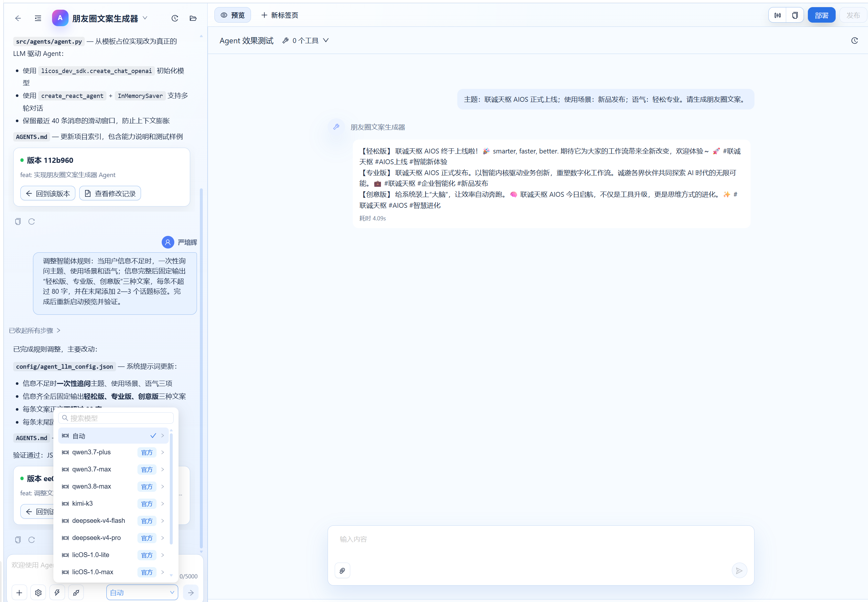868x602 pixels.
Task: Click 官方 tag beside qwen3.8-max
Action: pos(147,487)
